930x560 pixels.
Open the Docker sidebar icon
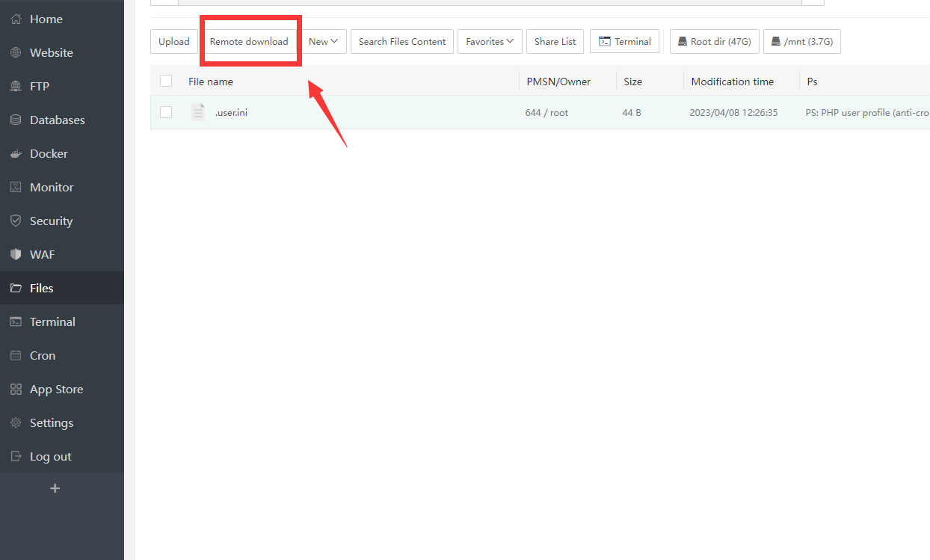click(16, 154)
